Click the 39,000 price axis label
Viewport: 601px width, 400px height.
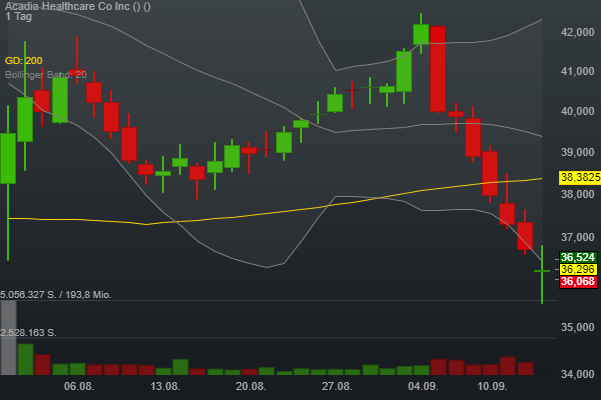pos(578,152)
